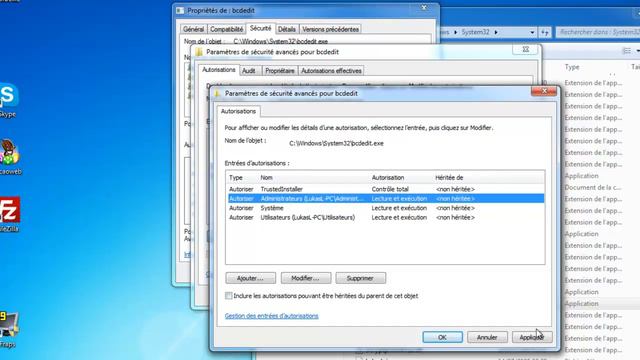This screenshot has width=640, height=360.
Task: Click the Explorer search box for System32
Action: coord(598,32)
